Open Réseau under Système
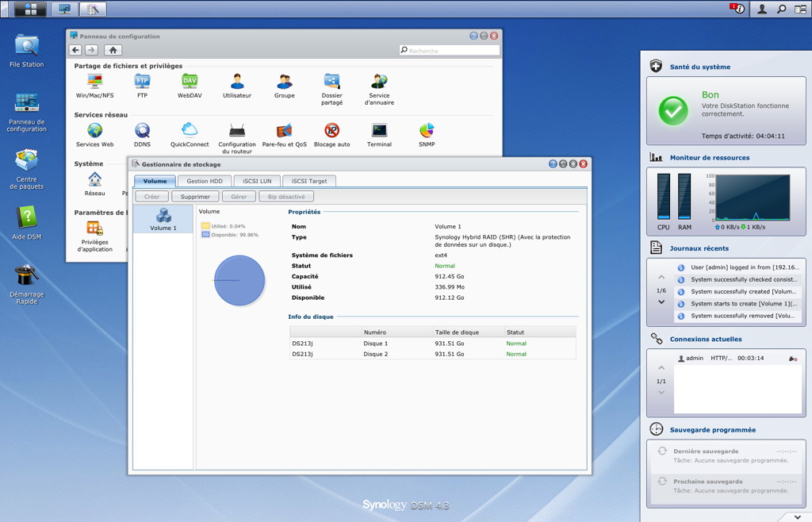The width and height of the screenshot is (812, 522). click(x=95, y=184)
